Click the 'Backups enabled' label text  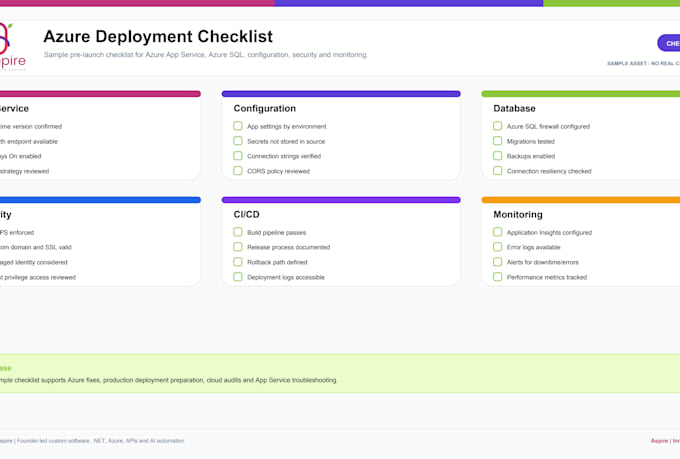point(531,156)
